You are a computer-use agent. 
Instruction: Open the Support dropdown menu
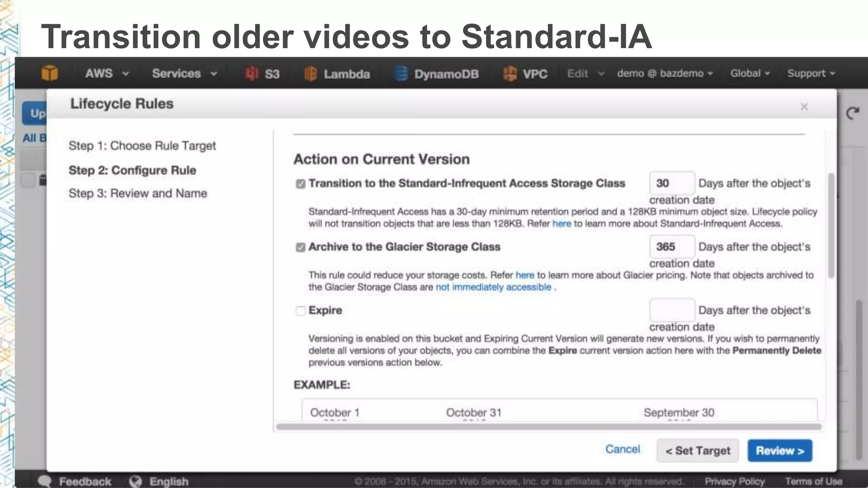(811, 73)
